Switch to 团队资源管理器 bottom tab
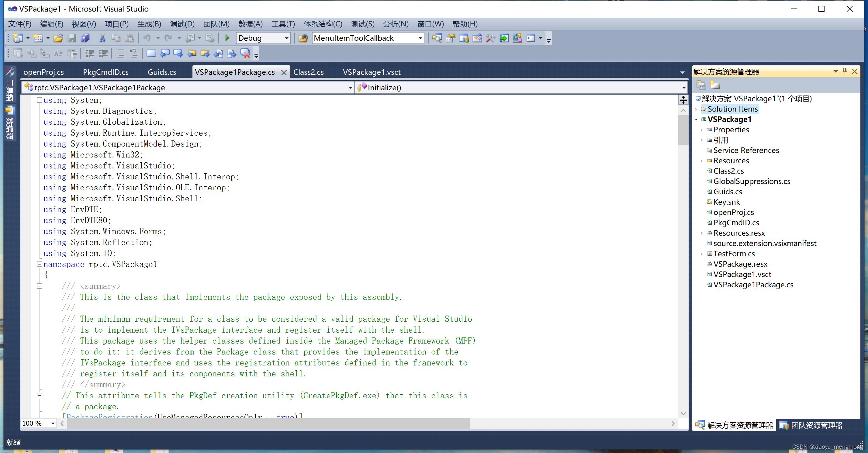868x453 pixels. click(811, 425)
